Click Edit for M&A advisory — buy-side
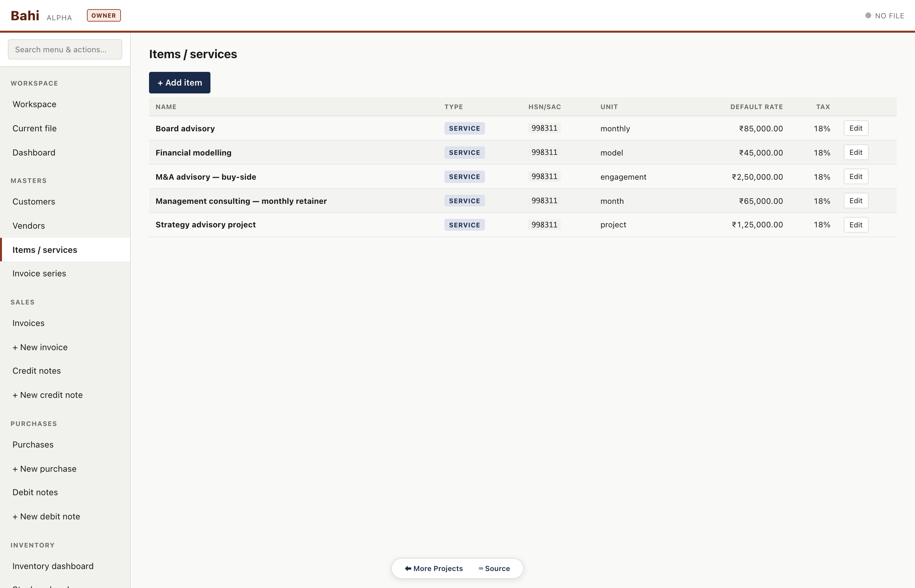 click(856, 176)
